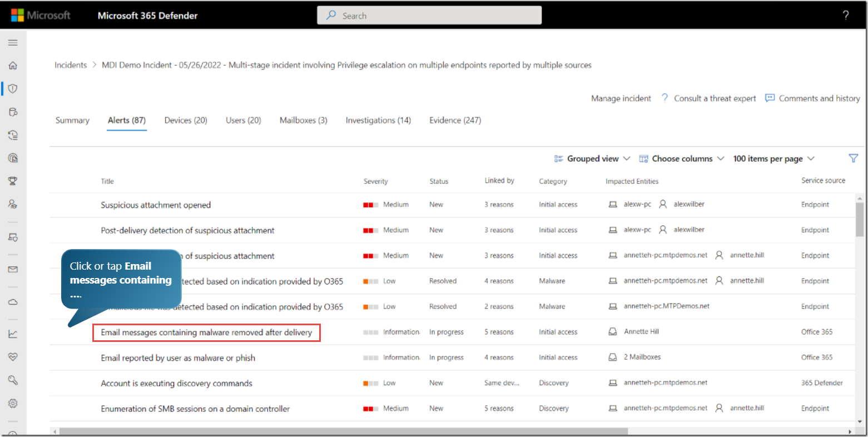Click "Same dev..." linked by cell
868x437 pixels.
(502, 383)
